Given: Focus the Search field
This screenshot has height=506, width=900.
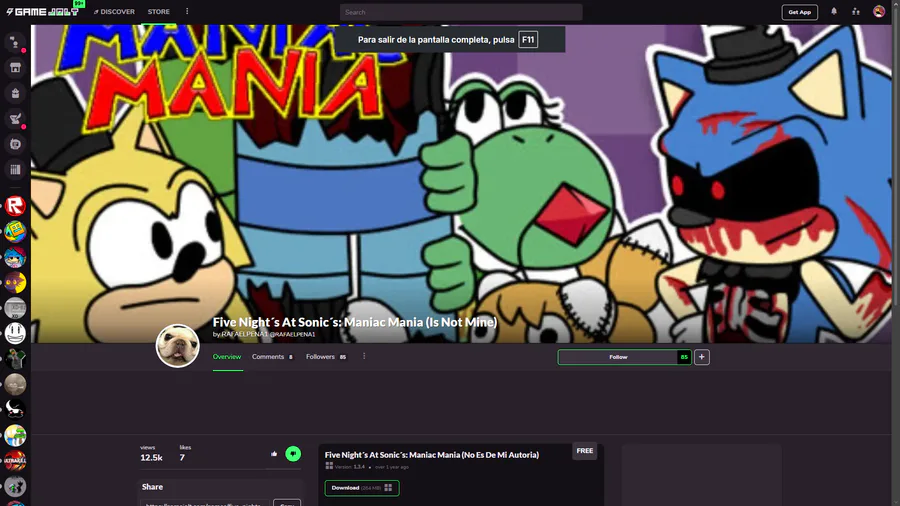Looking at the screenshot, I should 461,12.
